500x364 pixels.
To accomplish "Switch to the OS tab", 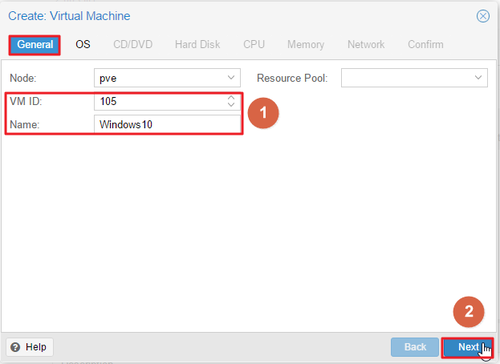I will click(x=83, y=45).
